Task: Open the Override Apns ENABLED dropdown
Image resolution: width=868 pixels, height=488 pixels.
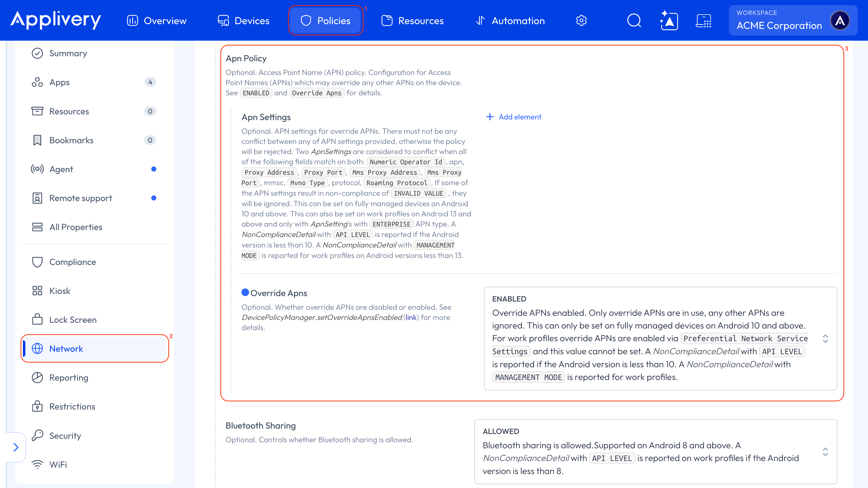Action: pos(660,338)
